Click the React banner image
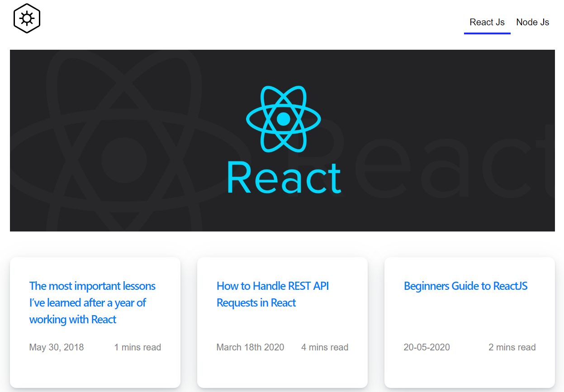Image resolution: width=564 pixels, height=392 pixels. (x=282, y=141)
